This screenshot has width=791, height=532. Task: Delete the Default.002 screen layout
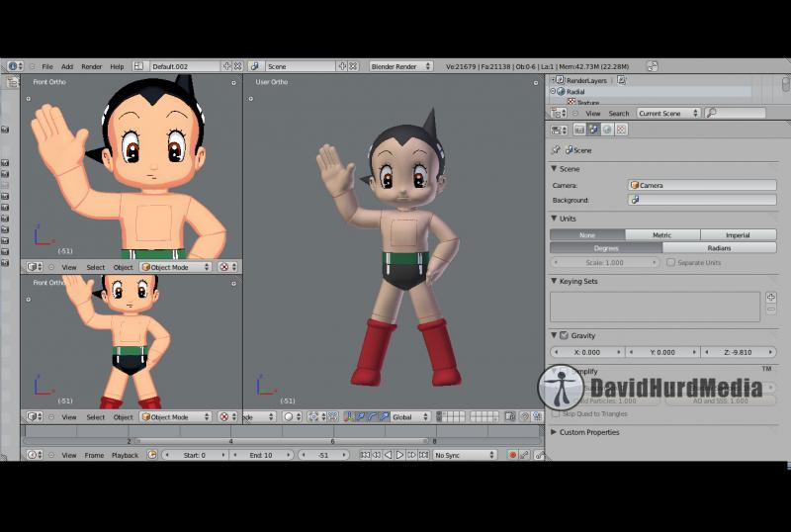(237, 66)
